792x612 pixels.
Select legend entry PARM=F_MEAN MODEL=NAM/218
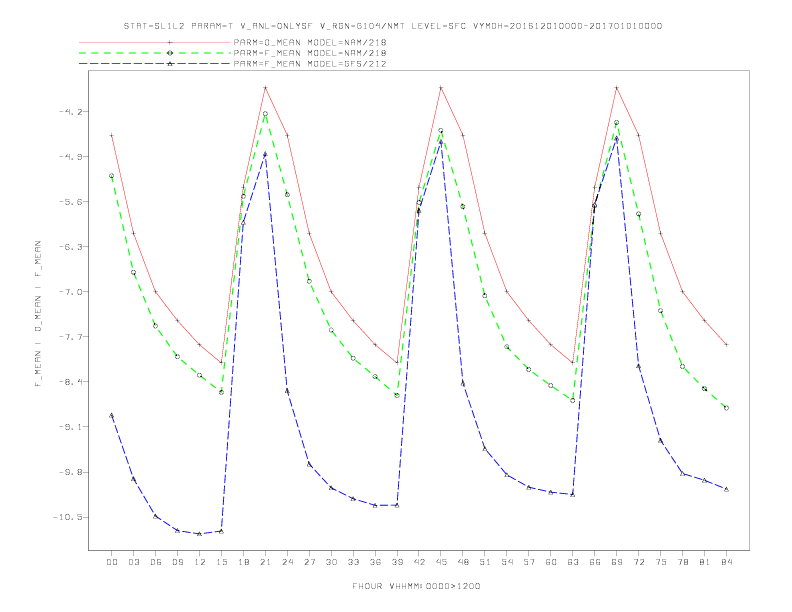[x=310, y=53]
